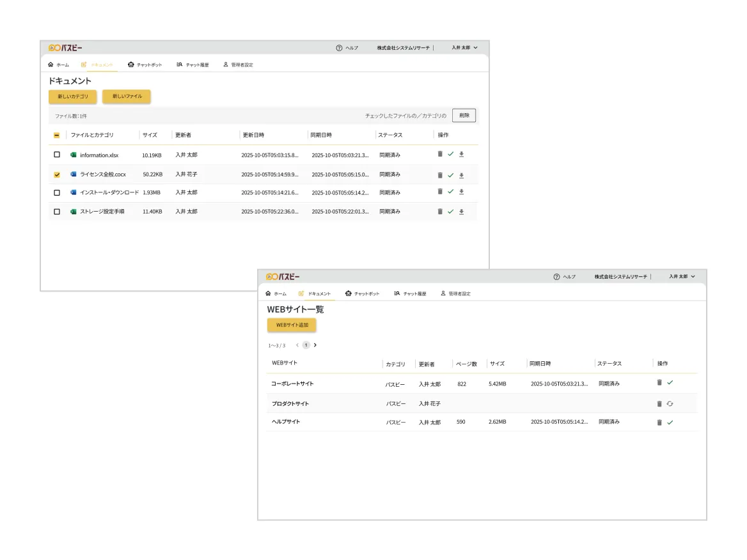Click the sync checkmark for ストレージ設定手順
Image resolution: width=747 pixels, height=560 pixels.
click(450, 212)
